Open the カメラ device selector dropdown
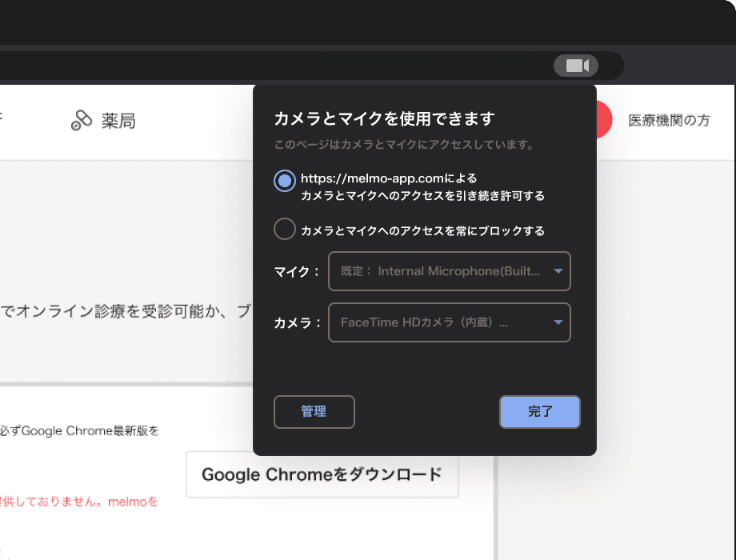 click(x=449, y=322)
